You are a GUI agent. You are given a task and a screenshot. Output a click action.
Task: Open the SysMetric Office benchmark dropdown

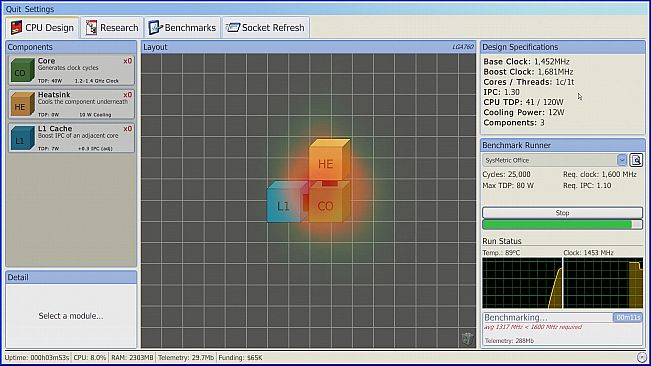click(x=554, y=160)
